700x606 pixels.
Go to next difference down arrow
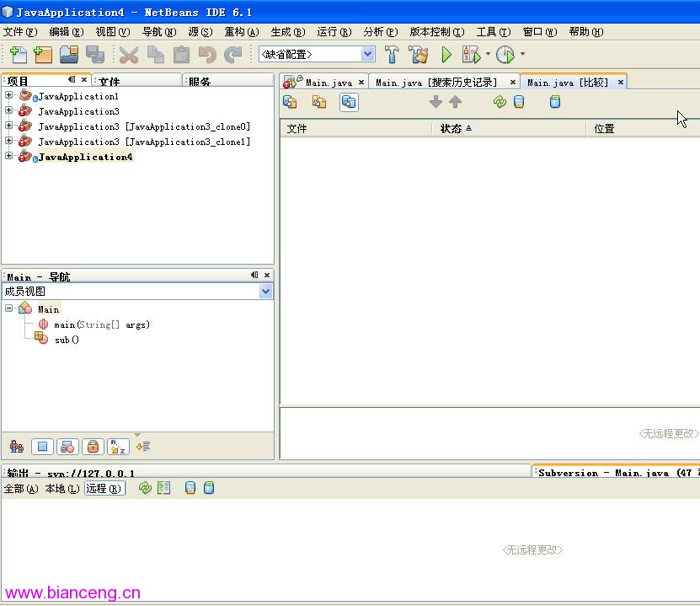(435, 102)
